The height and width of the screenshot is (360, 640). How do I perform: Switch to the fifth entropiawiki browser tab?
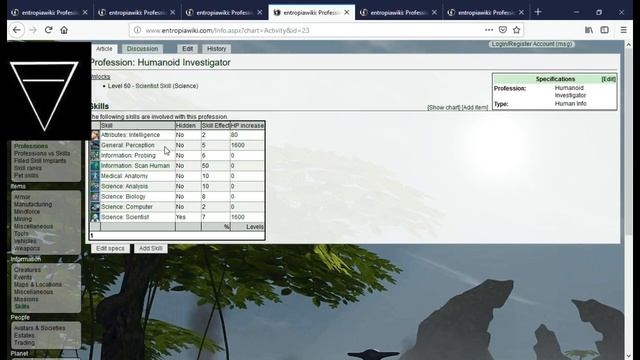pos(398,13)
